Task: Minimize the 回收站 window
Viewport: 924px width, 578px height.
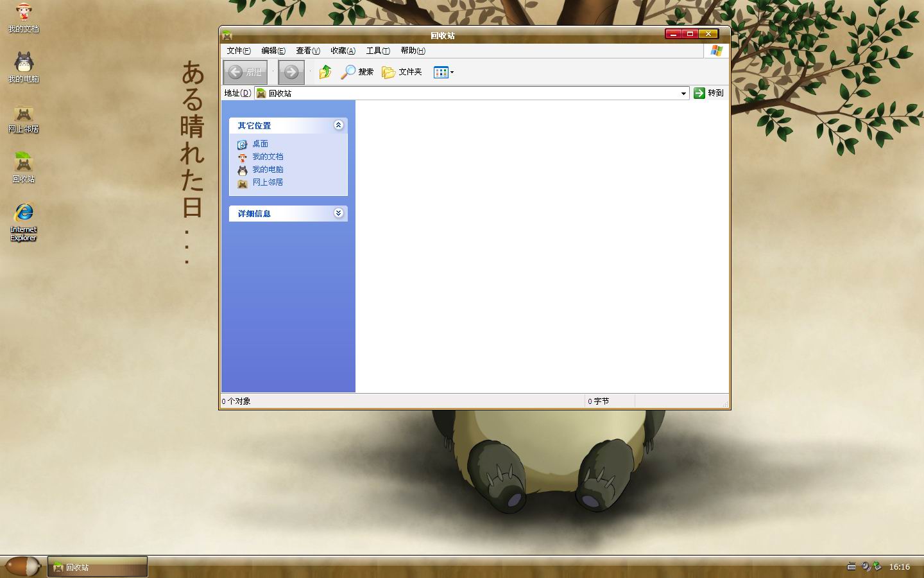Action: 673,34
